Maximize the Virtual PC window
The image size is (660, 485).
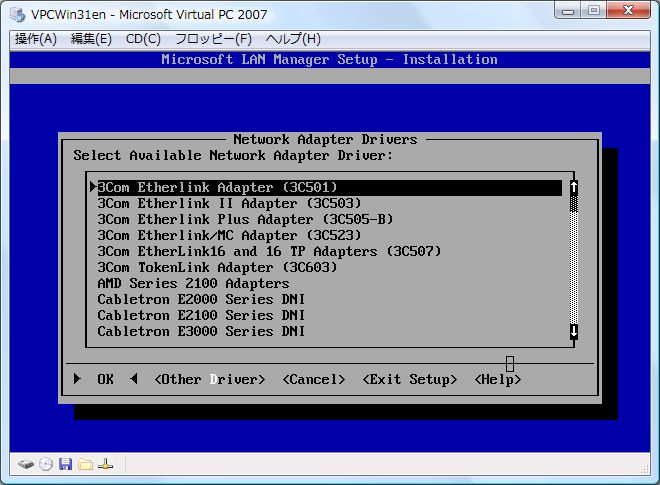tap(594, 11)
